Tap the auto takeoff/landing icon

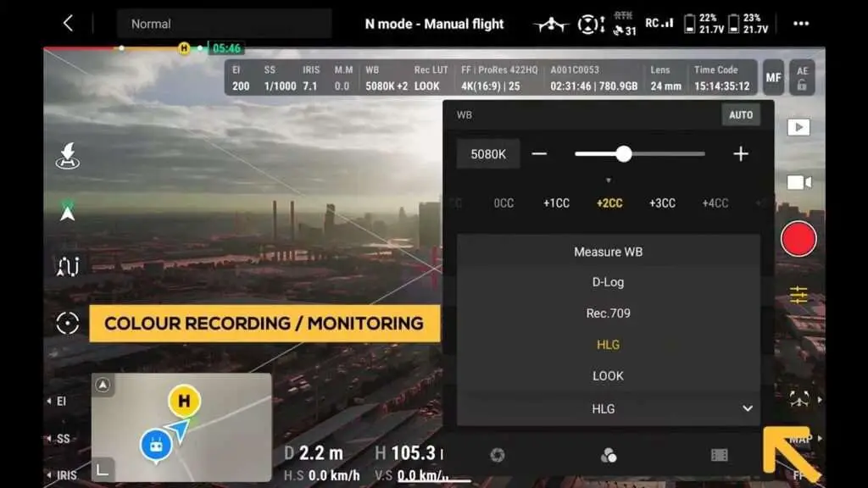coord(68,156)
